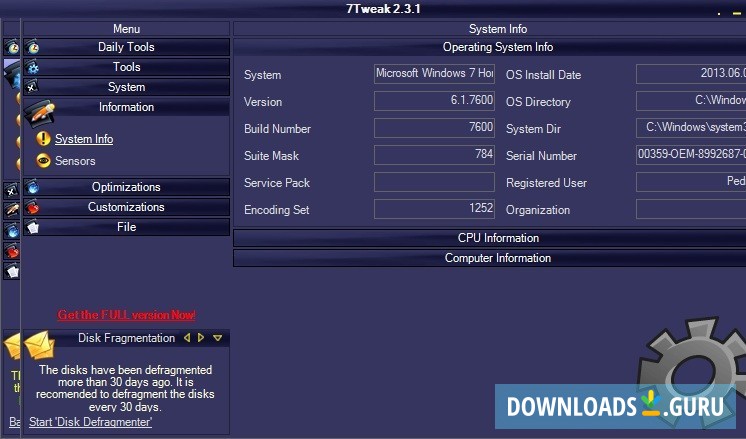
Task: Click the eye icon beside Sensors
Action: [43, 161]
